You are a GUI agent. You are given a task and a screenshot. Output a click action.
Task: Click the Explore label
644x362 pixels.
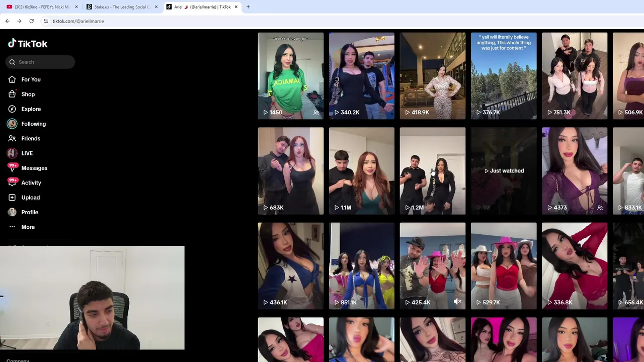tap(31, 109)
